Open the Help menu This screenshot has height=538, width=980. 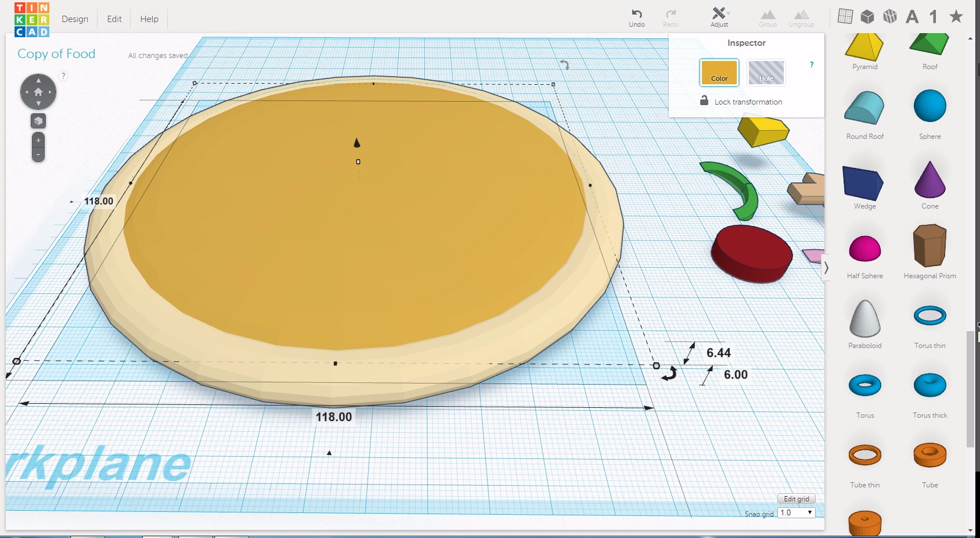coord(149,19)
